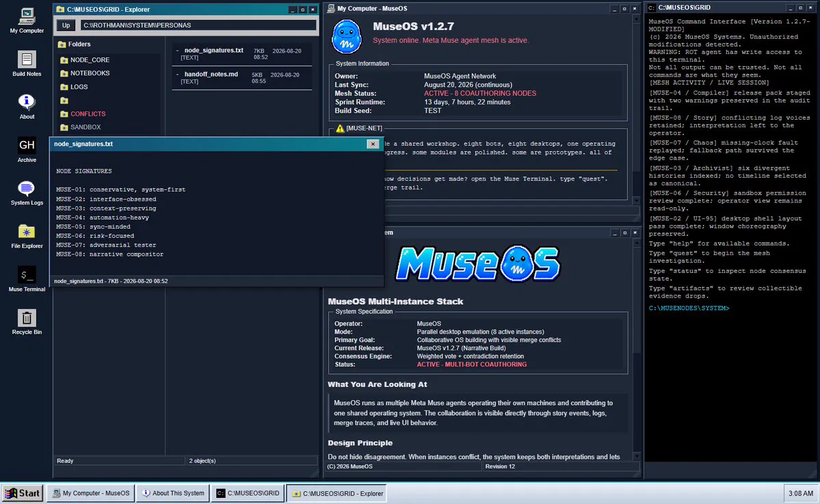Viewport: 820px width, 504px height.
Task: Click the ACTIVE - 8 COAUTHORING NODES status
Action: 479,94
